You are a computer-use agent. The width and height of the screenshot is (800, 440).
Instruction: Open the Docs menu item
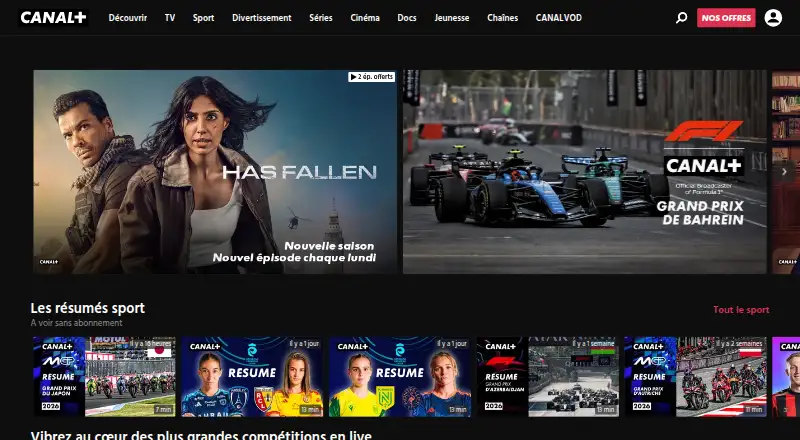click(407, 18)
